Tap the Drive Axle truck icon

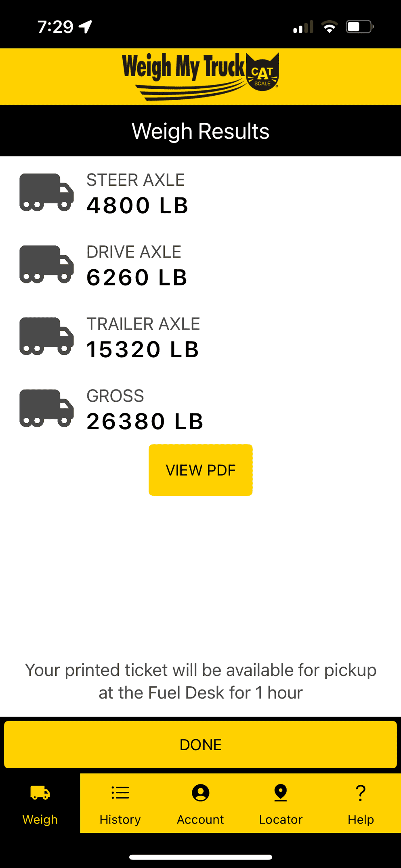click(x=46, y=264)
